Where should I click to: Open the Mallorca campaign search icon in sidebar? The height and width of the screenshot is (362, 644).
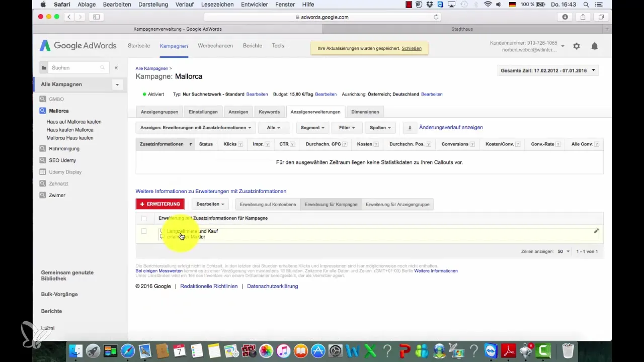(43, 111)
